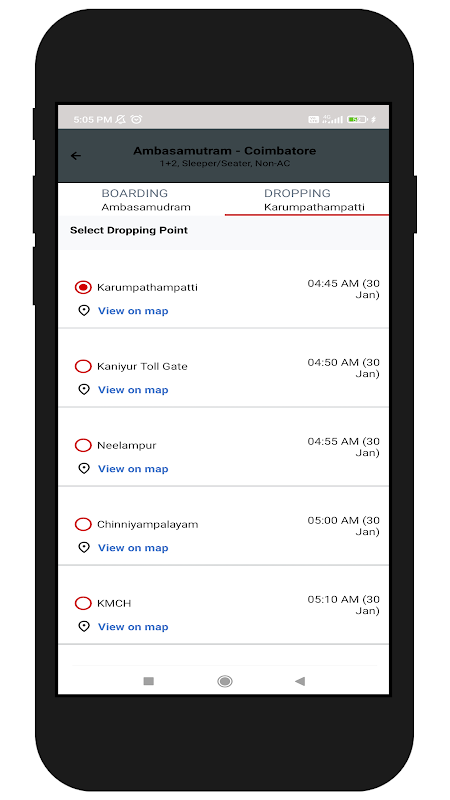Screen dimensions: 450x800
Task: Tap the map pin icon under KMCH
Action: pyautogui.click(x=84, y=627)
